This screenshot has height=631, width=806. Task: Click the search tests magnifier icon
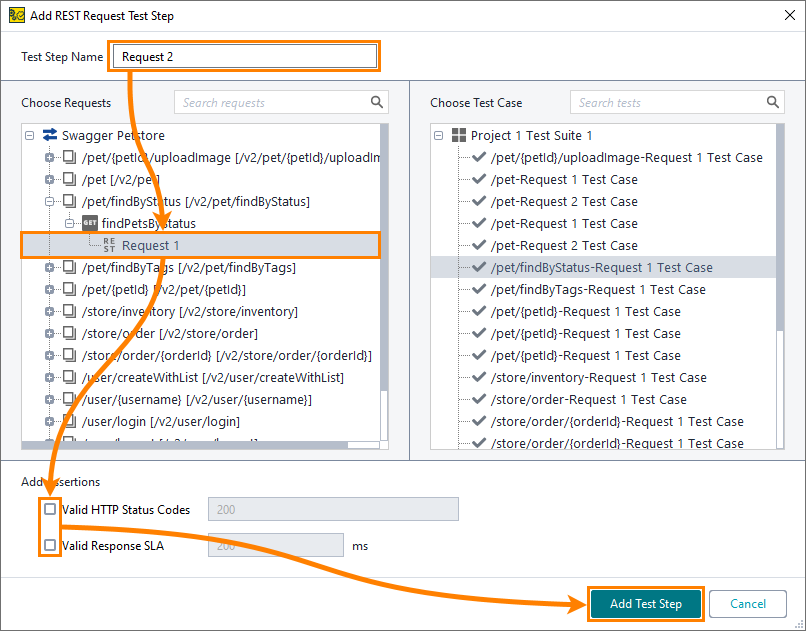[773, 102]
